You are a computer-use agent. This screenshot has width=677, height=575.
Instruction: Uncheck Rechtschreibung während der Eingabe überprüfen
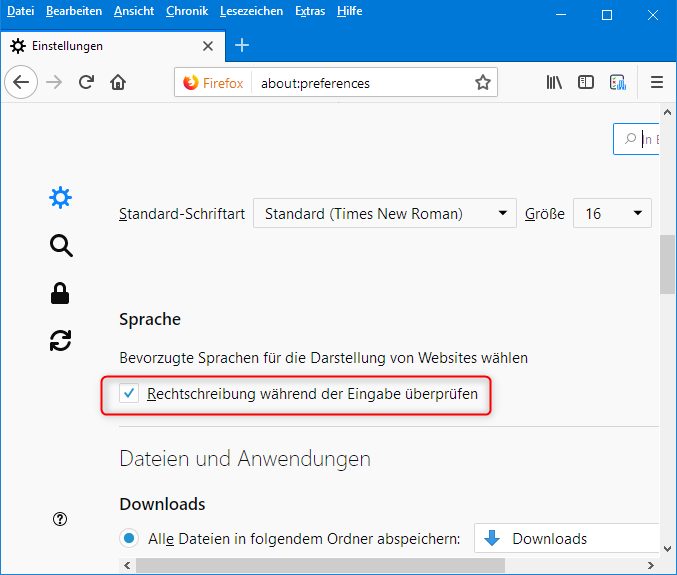pos(129,394)
